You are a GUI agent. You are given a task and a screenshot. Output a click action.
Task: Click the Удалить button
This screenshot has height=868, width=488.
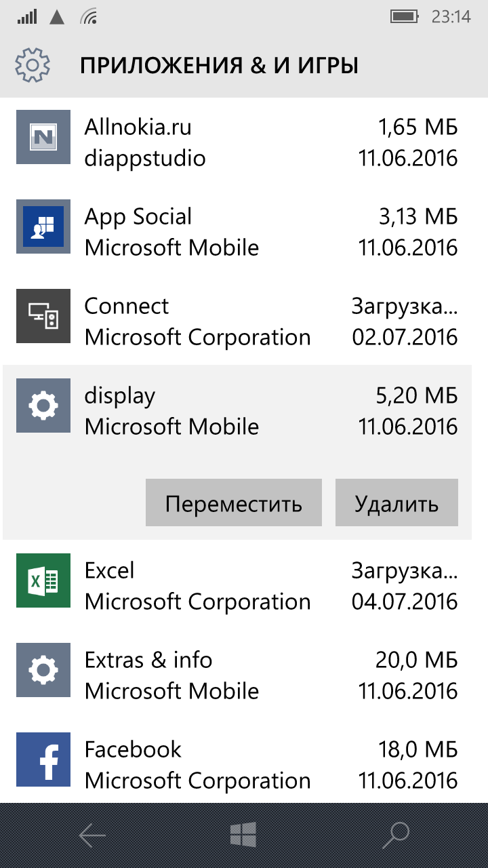396,502
